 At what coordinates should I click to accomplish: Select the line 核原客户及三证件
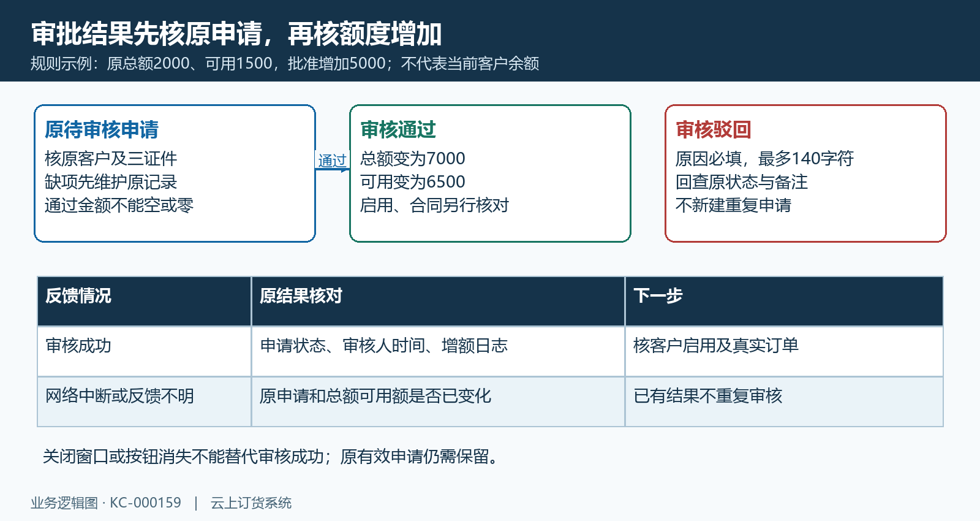click(x=111, y=159)
